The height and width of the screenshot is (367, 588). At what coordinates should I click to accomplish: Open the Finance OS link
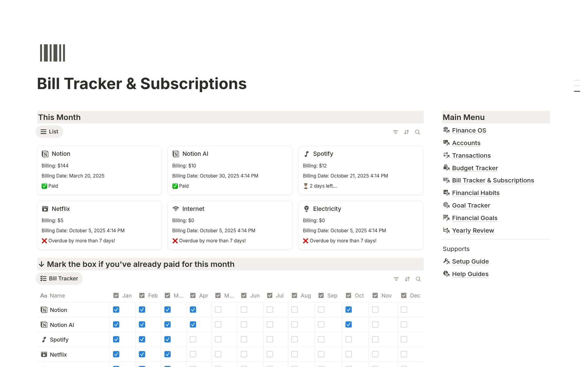pos(469,130)
